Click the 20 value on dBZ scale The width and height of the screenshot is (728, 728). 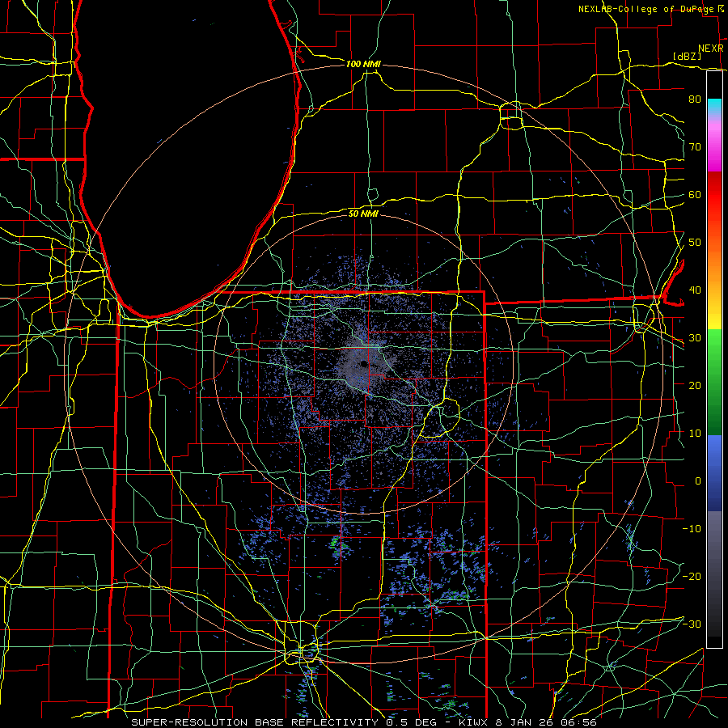tap(695, 385)
